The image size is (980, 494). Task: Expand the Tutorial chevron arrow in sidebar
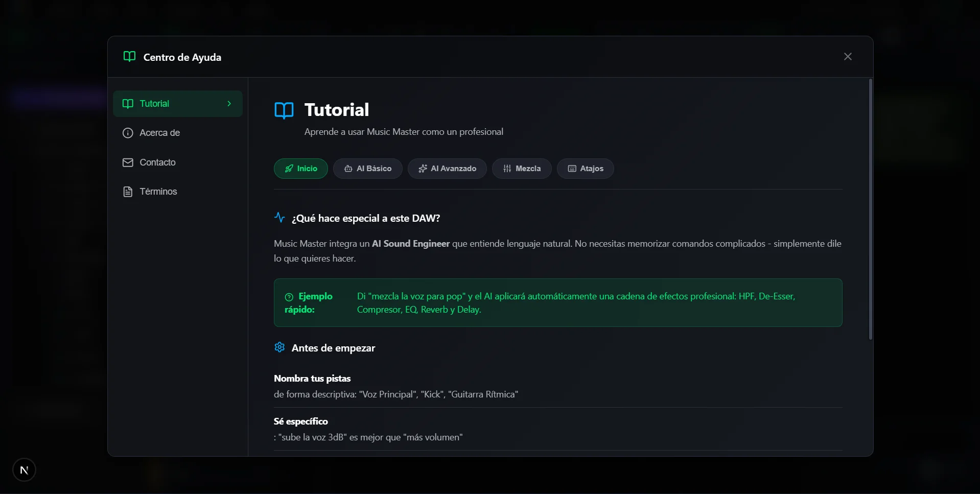[229, 104]
